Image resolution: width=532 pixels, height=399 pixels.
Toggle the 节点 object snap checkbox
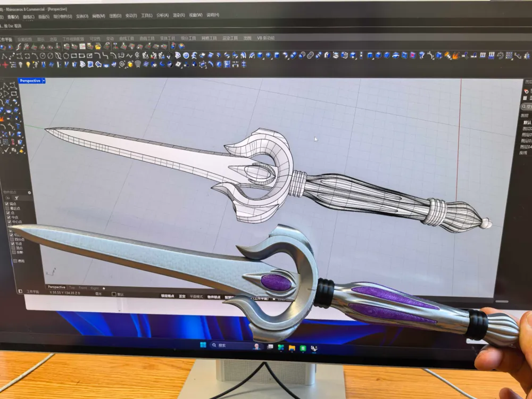pyautogui.click(x=13, y=244)
